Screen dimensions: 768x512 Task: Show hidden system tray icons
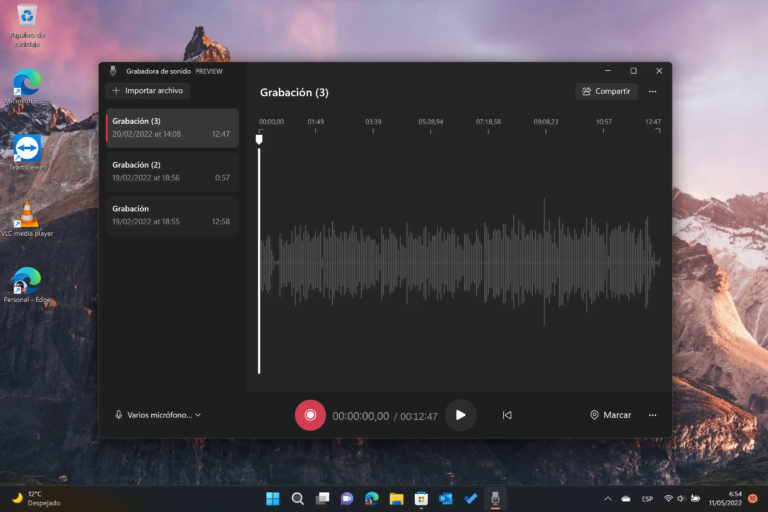(608, 499)
